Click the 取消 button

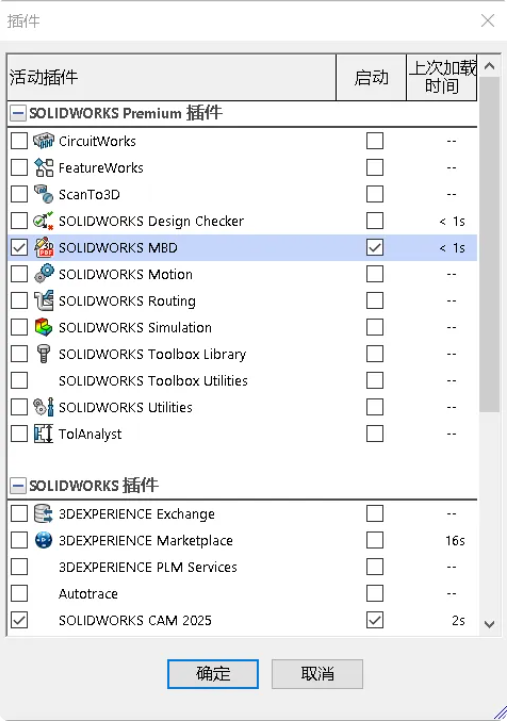317,674
